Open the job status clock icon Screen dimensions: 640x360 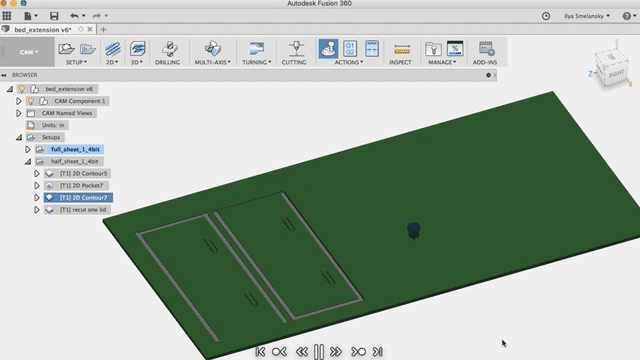[546, 16]
